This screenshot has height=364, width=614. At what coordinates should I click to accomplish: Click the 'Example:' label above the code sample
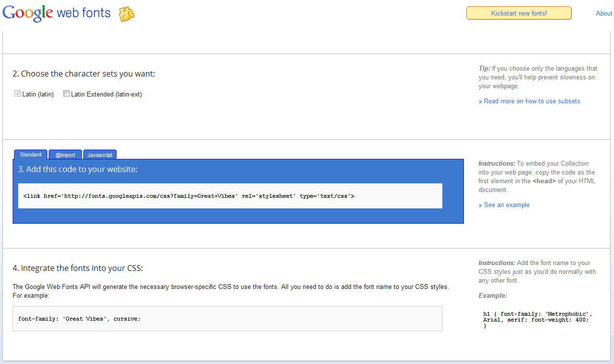pyautogui.click(x=493, y=296)
